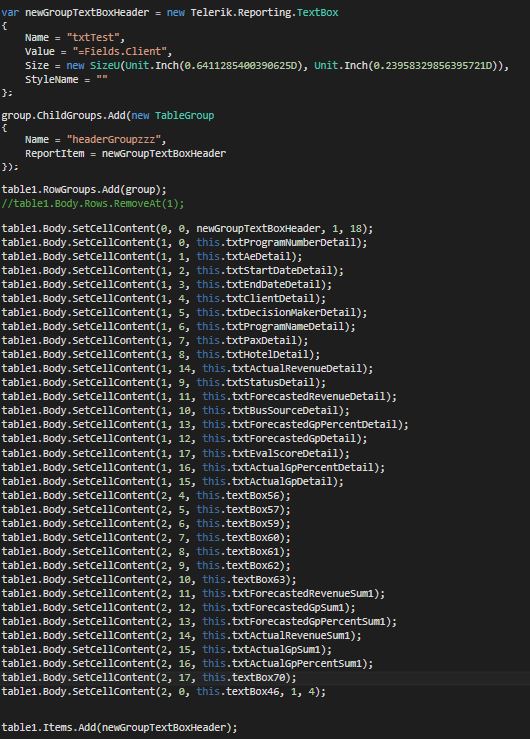Click txtHotelDetail identifier
530x739 pixels.
click(x=267, y=354)
